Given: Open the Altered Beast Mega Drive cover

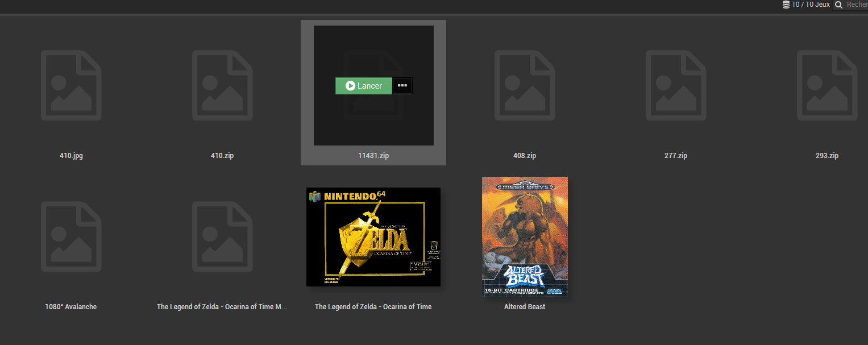Looking at the screenshot, I should pos(525,236).
